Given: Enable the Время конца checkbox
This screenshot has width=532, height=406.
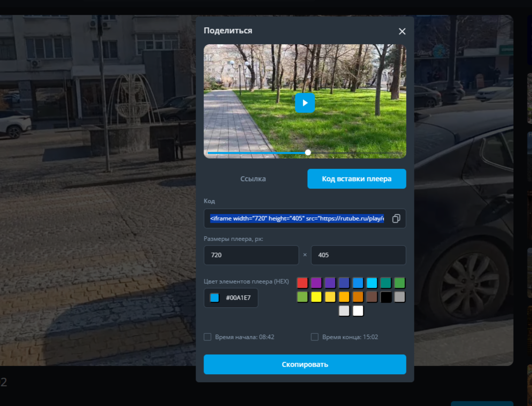Looking at the screenshot, I should [x=315, y=337].
